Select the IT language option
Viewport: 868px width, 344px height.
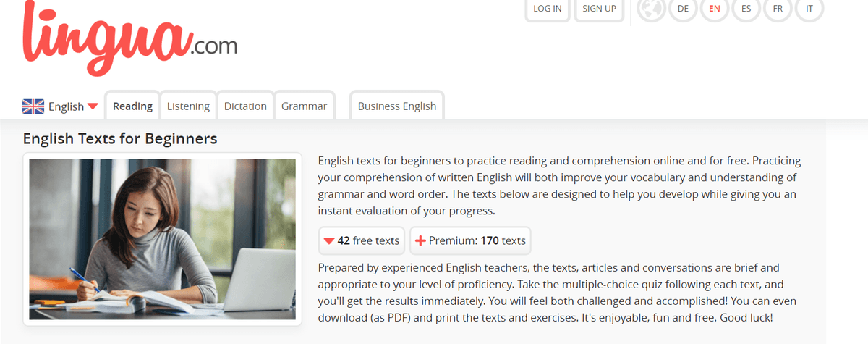click(x=809, y=9)
